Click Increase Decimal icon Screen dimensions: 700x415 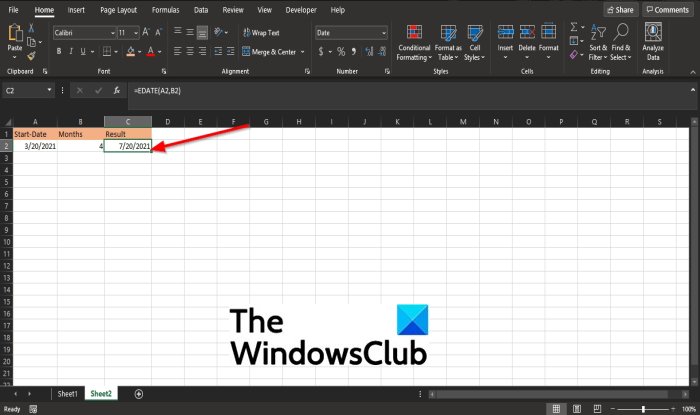point(369,52)
